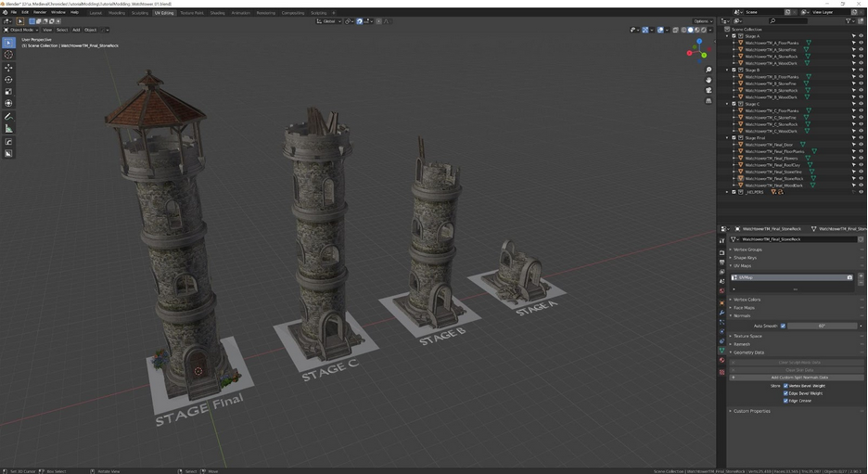This screenshot has height=474, width=868.
Task: Click Add Custom Split Normals Data button
Action: (x=798, y=378)
